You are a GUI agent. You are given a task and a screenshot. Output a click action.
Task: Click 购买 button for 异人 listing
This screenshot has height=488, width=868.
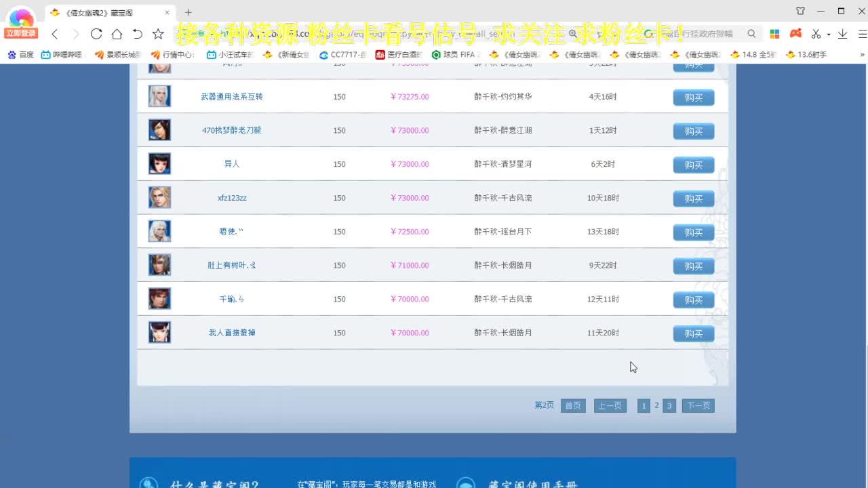[x=693, y=165]
